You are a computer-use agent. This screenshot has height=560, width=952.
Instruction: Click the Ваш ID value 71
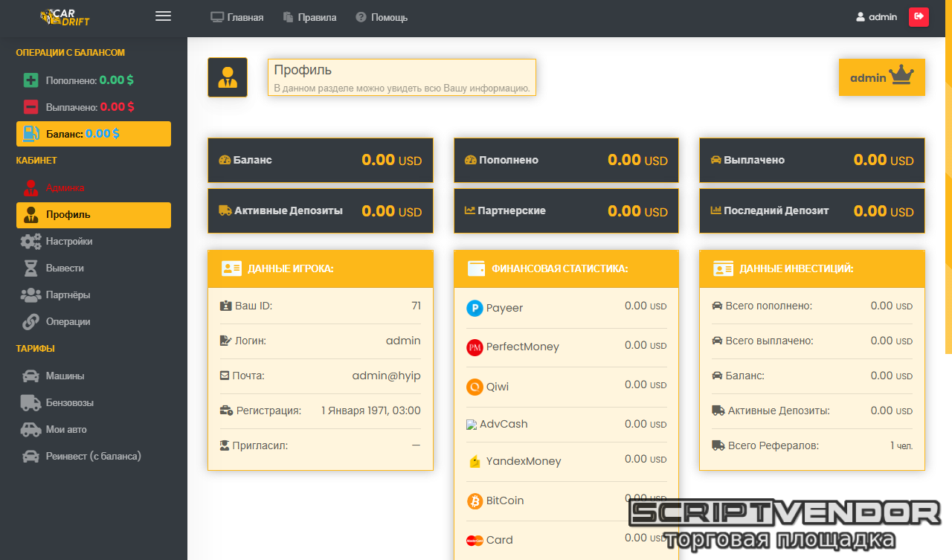tap(416, 306)
